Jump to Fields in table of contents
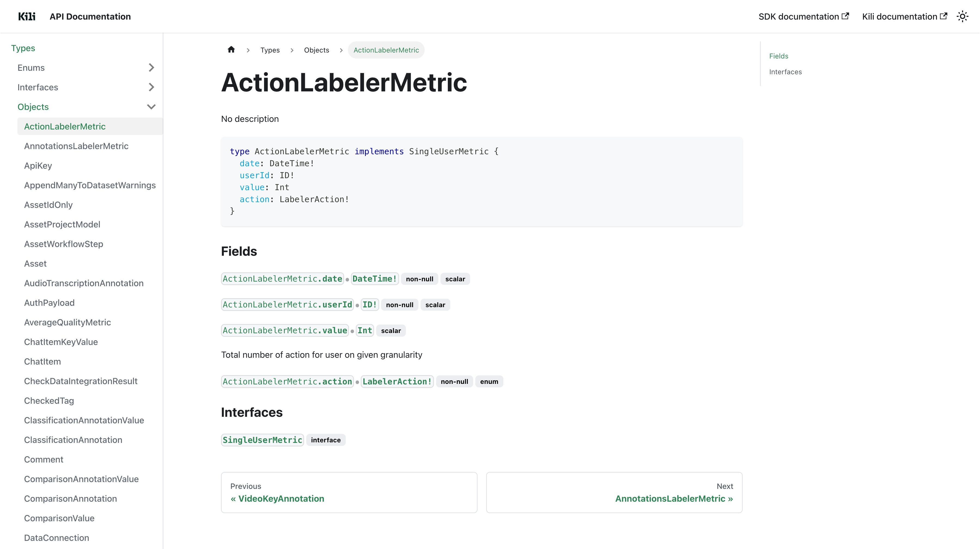 pyautogui.click(x=778, y=56)
